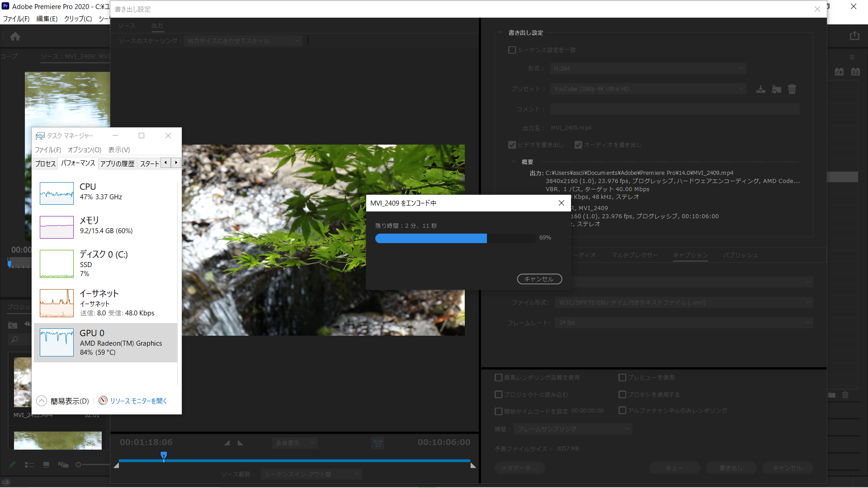Click the aspect ratio correction icon
This screenshot has width=868, height=488.
coord(378,443)
